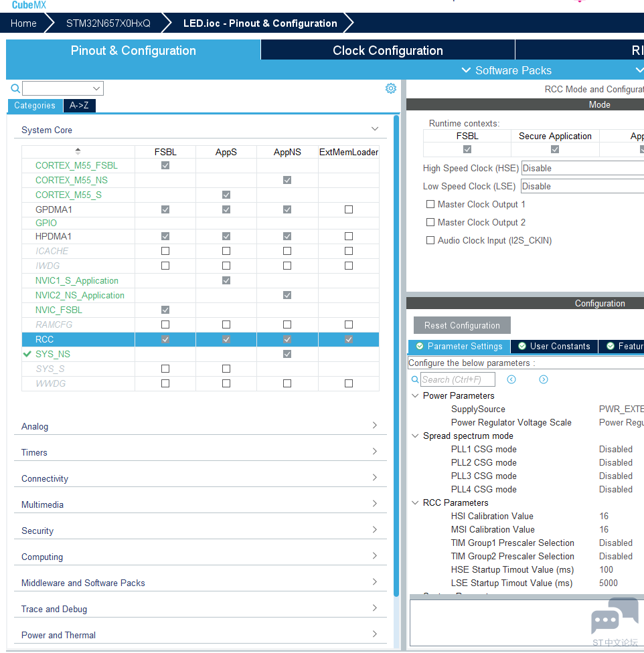Switch to Pinout & Configuration tab

pyautogui.click(x=133, y=50)
